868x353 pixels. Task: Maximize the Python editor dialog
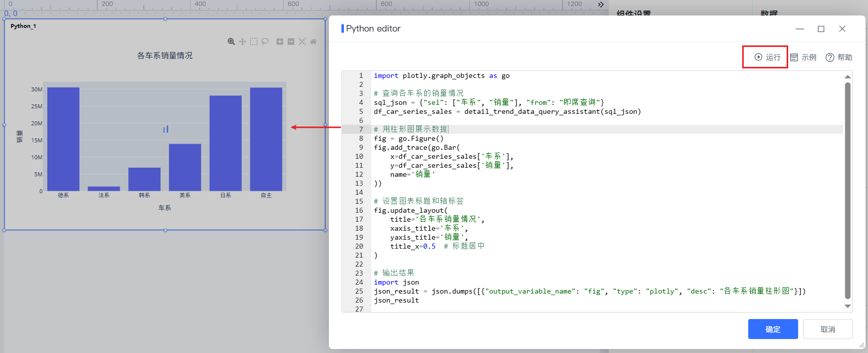tap(821, 29)
